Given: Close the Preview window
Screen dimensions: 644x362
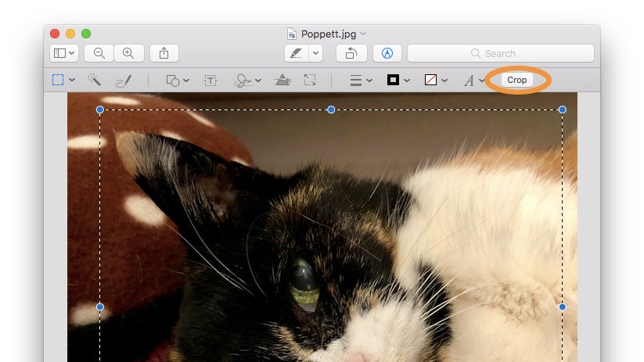Looking at the screenshot, I should click(55, 34).
